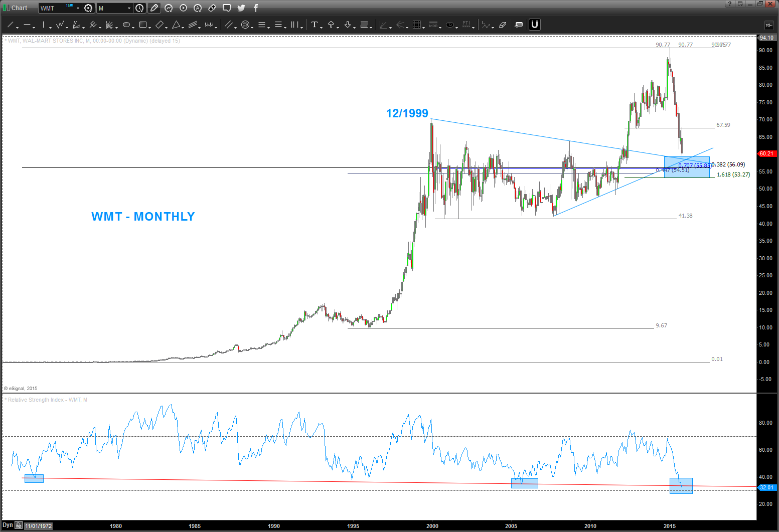Select the trend line drawing tool
This screenshot has height=532, width=779.
pos(10,25)
